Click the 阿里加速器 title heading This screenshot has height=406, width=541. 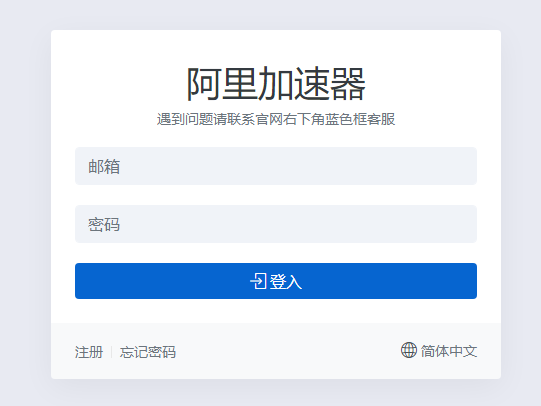276,84
